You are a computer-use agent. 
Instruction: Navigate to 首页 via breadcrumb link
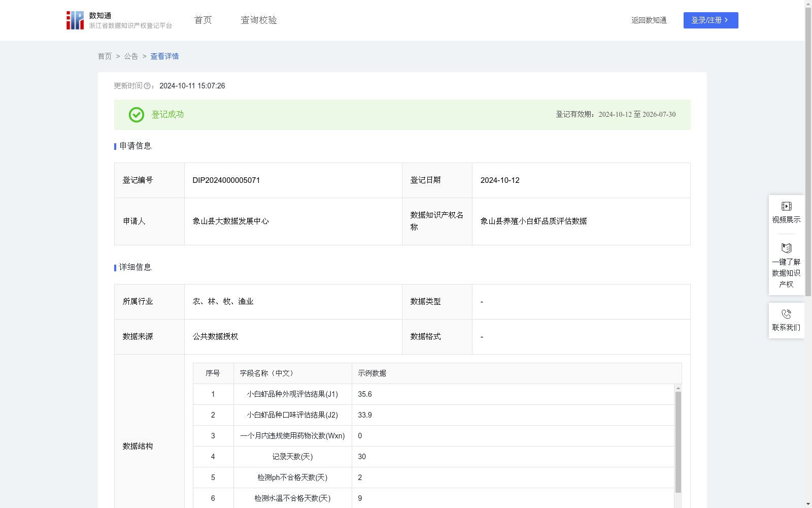(105, 56)
